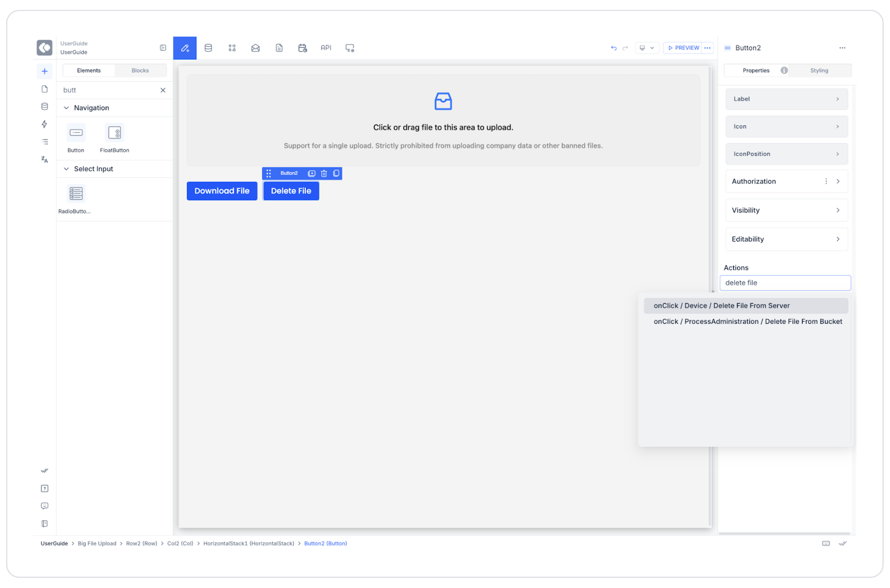Select the UI designer pencil tool
The image size is (890, 588).
(185, 48)
